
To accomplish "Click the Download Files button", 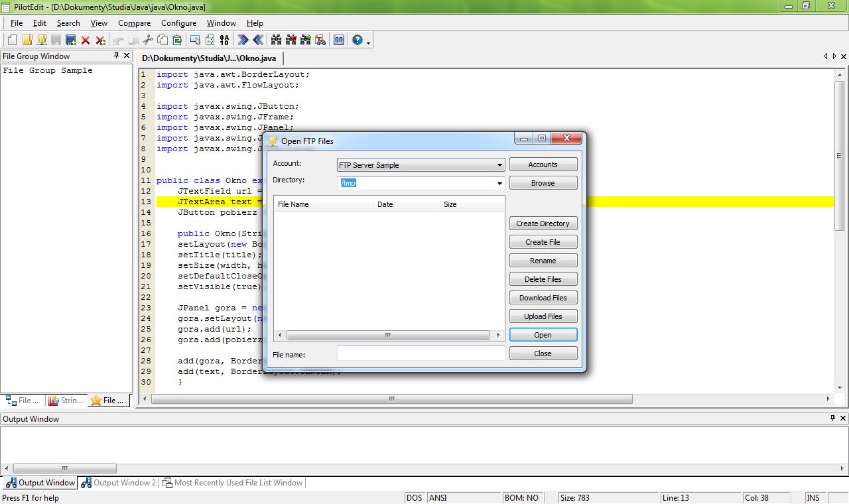I will [543, 298].
